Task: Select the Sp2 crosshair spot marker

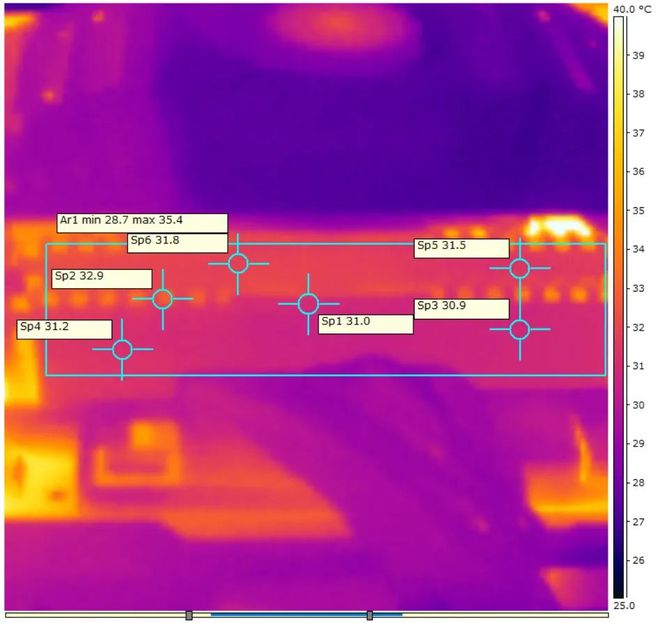Action: [162, 298]
